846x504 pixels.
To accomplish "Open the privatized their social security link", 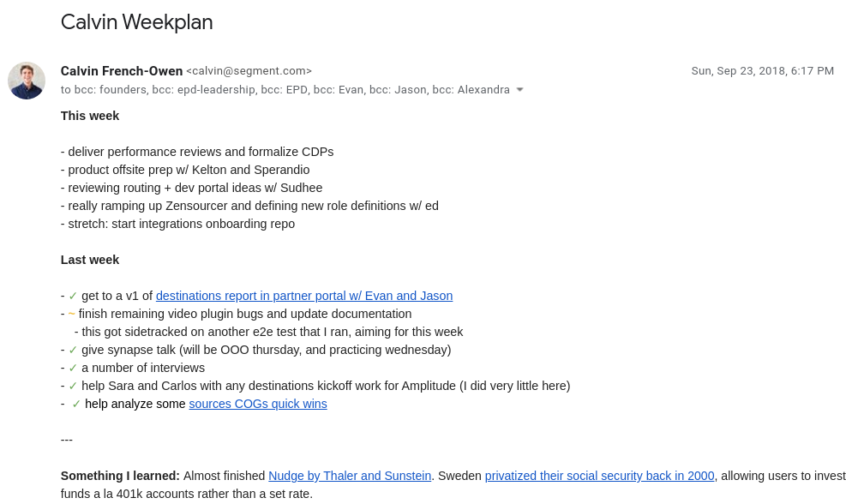I will point(599,476).
